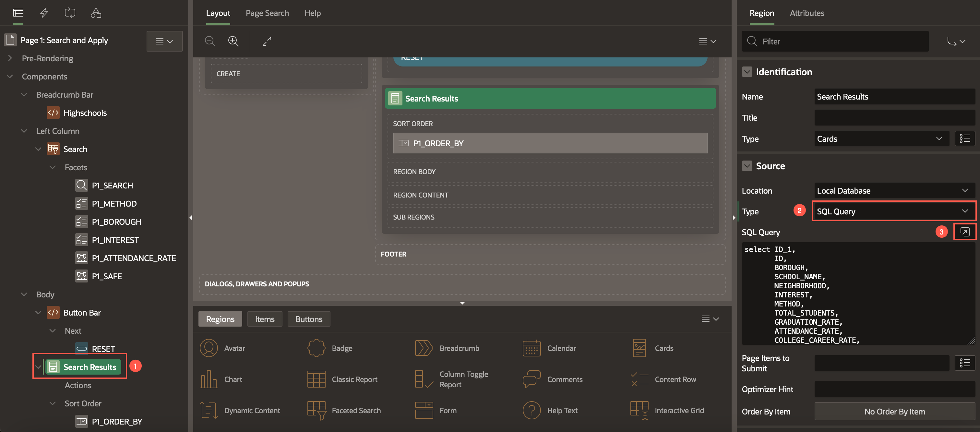The image size is (980, 432).
Task: Collapse the Left Column node
Action: pos(24,131)
